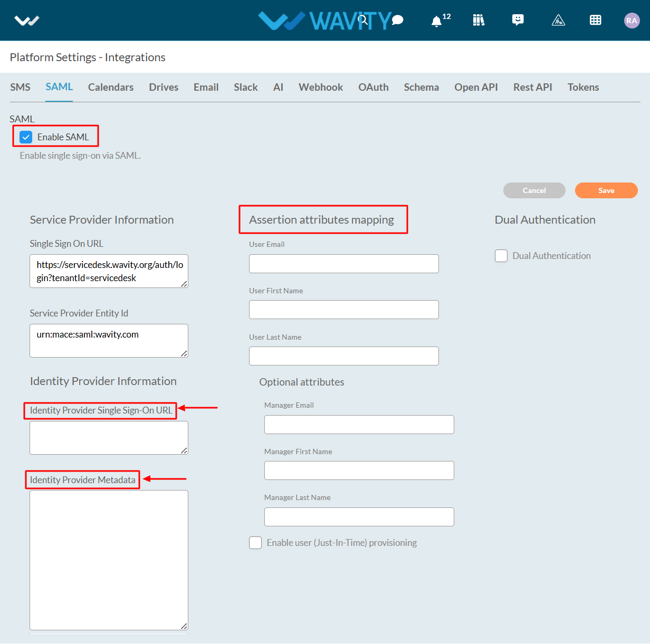This screenshot has width=650, height=644.
Task: Switch to the SMS tab
Action: (20, 87)
